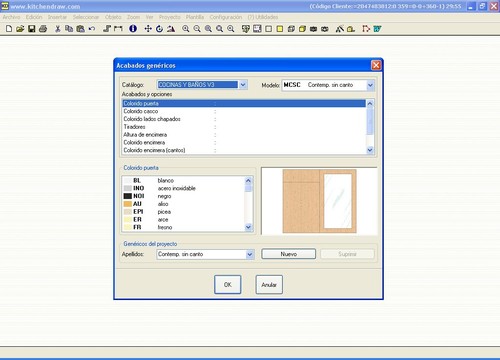
Task: Open the Configuración menu
Action: click(x=226, y=17)
